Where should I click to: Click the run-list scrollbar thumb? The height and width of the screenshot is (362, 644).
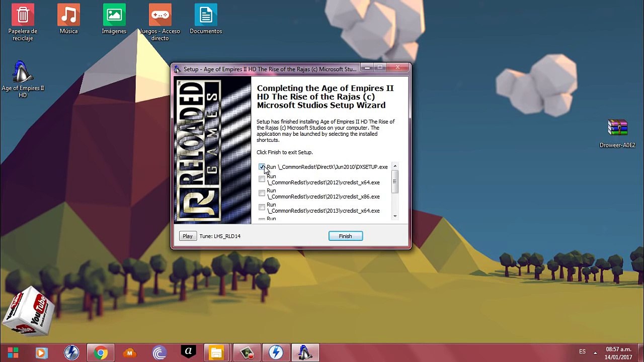395,182
